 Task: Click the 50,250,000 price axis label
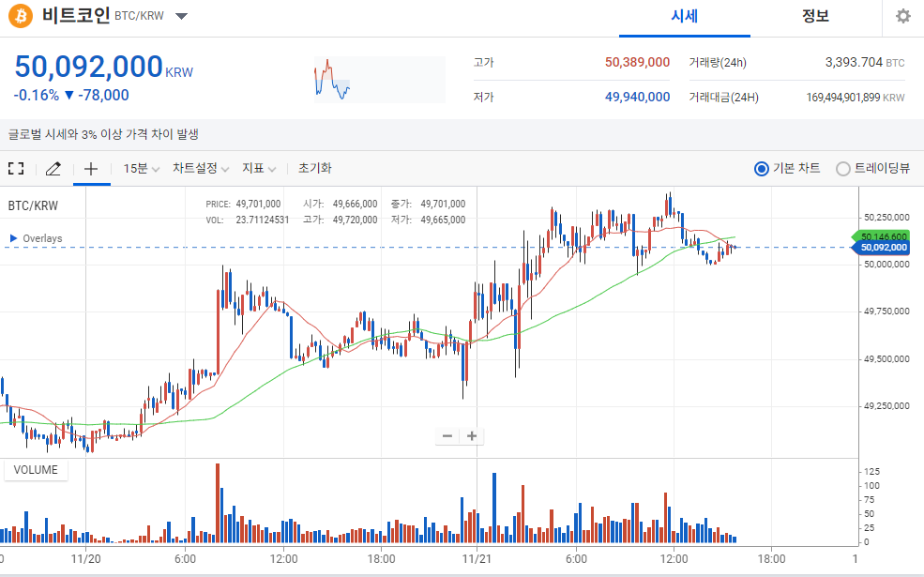pyautogui.click(x=886, y=218)
